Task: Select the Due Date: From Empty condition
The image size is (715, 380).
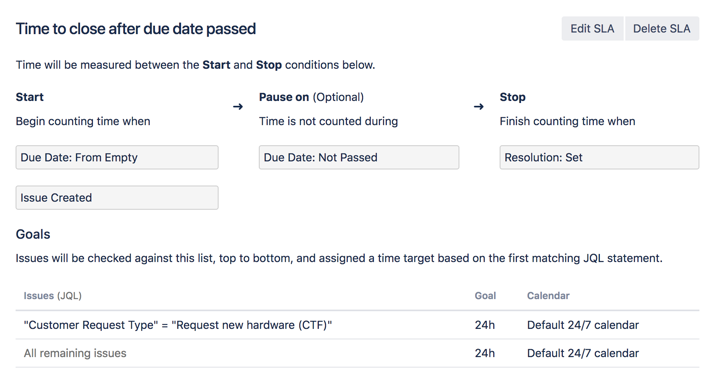Action: [117, 157]
